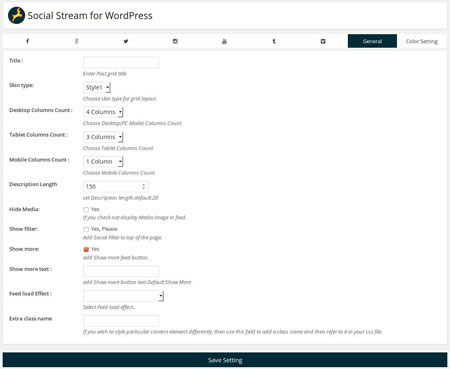Click the Save Setting button
Screen dimensions: 450x369
(x=225, y=360)
